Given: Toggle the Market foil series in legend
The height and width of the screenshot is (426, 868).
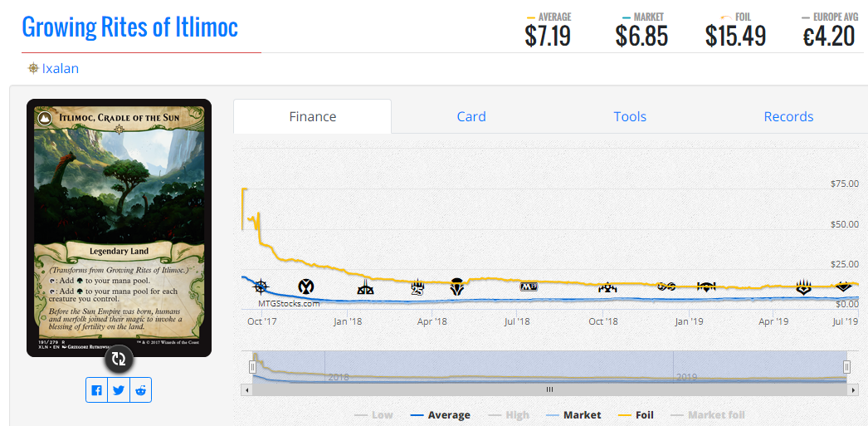Looking at the screenshot, I should [708, 415].
